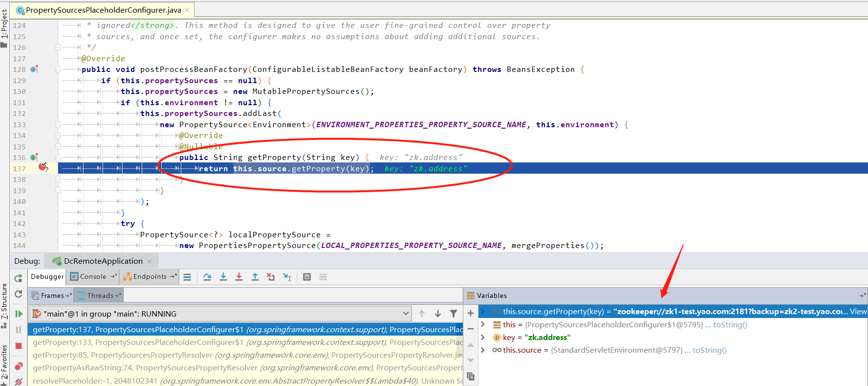Select previous frame with up arrow
The height and width of the screenshot is (386, 868).
click(x=422, y=314)
